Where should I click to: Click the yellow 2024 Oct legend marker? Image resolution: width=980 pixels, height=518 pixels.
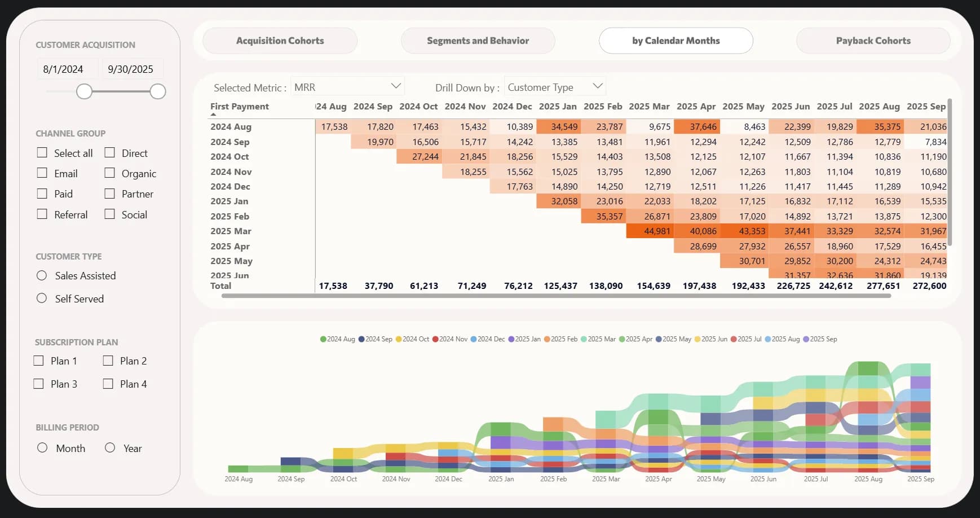pos(399,339)
